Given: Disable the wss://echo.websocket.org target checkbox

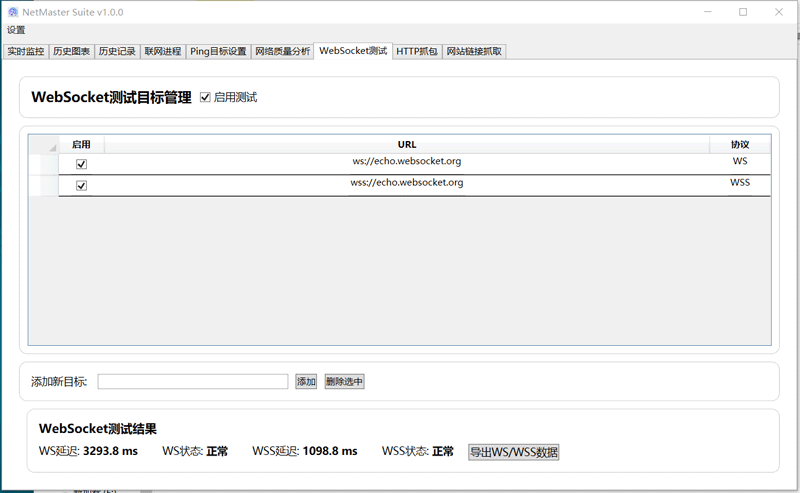Looking at the screenshot, I should pos(82,186).
